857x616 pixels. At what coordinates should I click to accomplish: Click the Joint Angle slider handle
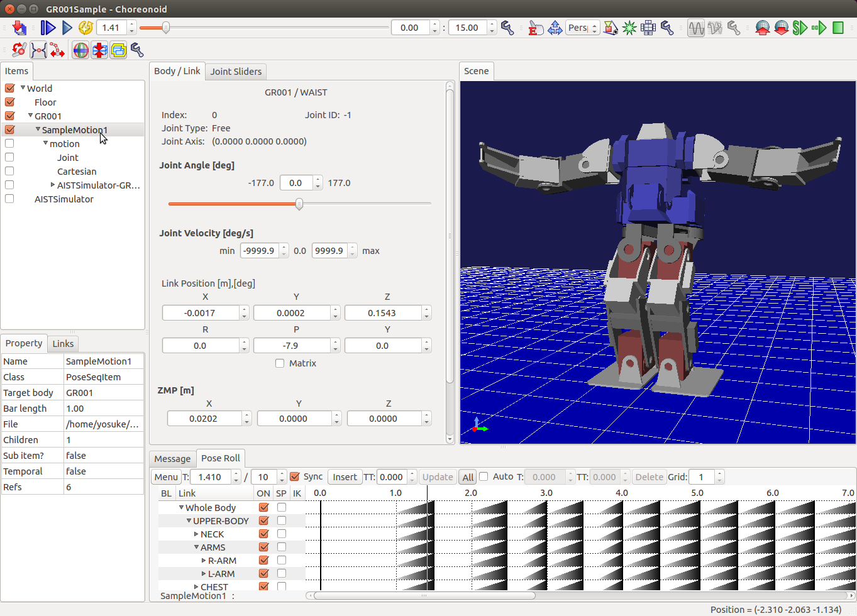pyautogui.click(x=299, y=204)
